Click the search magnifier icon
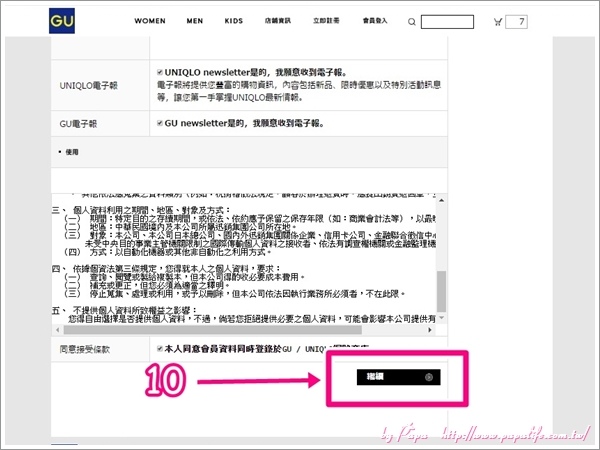Image resolution: width=600 pixels, height=450 pixels. point(412,22)
